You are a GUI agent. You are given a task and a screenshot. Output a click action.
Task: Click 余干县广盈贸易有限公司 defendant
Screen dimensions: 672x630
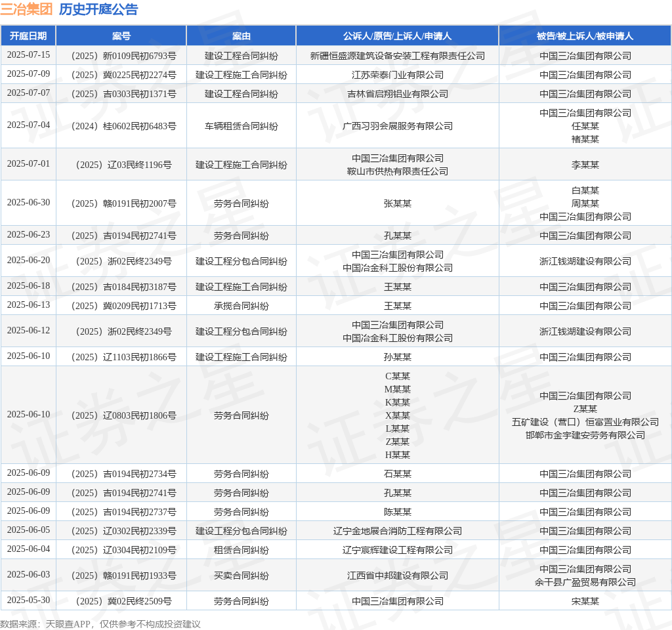(585, 583)
